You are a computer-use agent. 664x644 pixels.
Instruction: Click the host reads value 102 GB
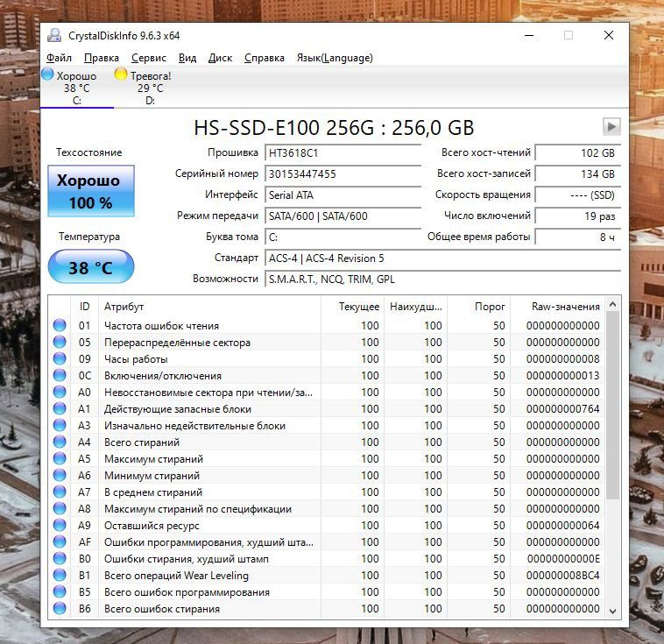(577, 153)
